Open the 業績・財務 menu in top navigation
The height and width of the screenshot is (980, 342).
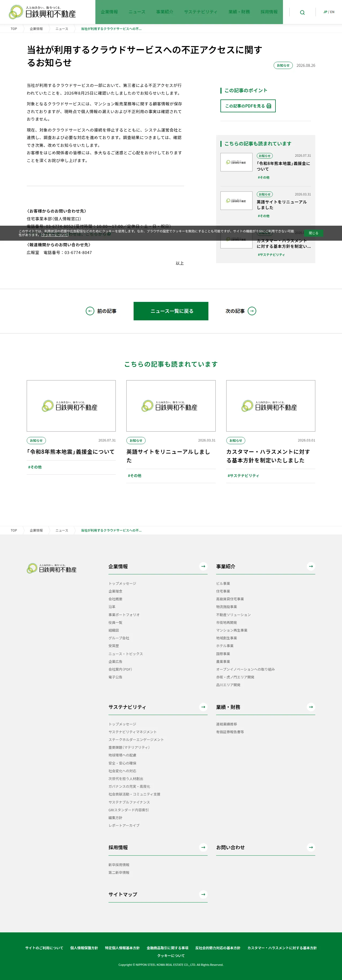click(x=239, y=12)
